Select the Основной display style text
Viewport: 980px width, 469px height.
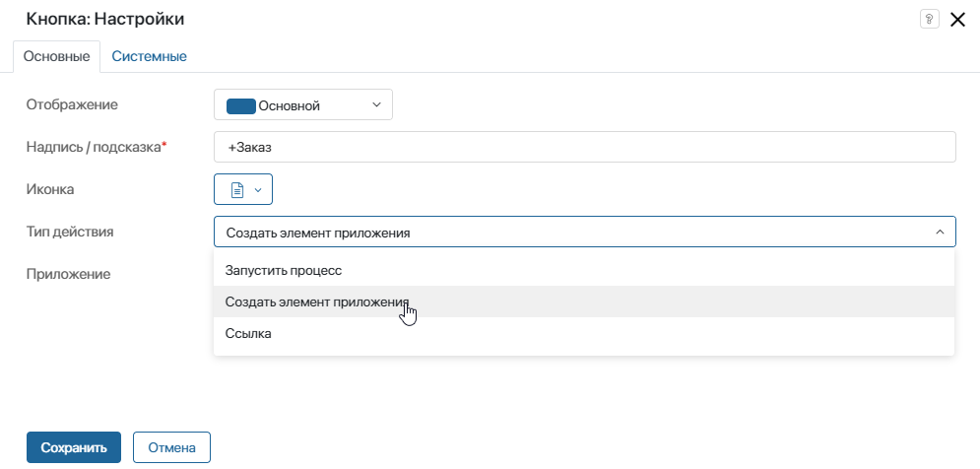coord(289,105)
